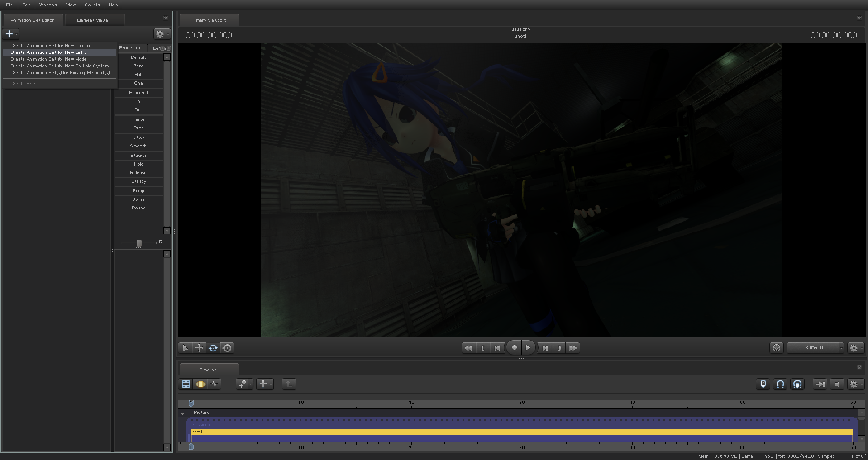Collapse the Picture track expander
The height and width of the screenshot is (460, 868).
click(x=182, y=413)
